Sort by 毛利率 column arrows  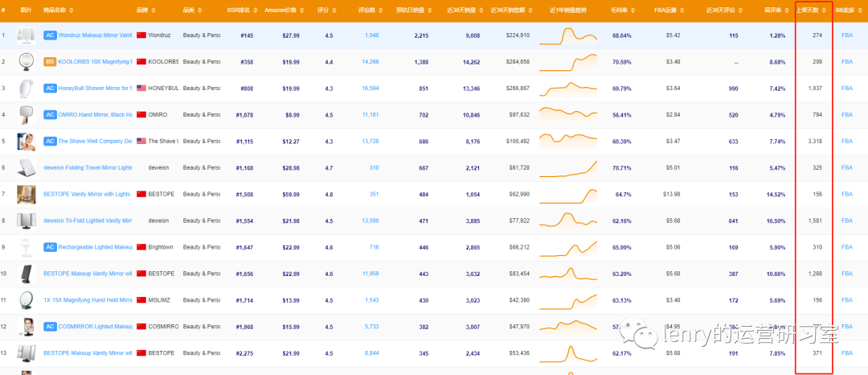pyautogui.click(x=633, y=10)
